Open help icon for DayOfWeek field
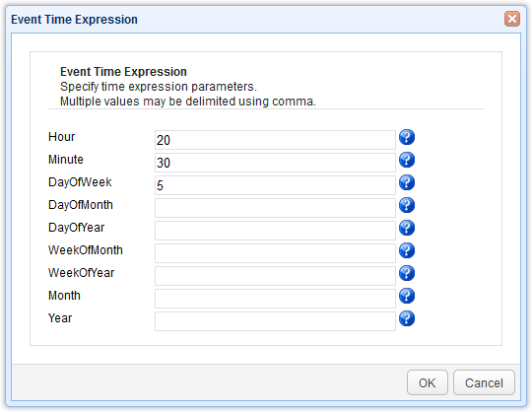Viewport: 532px width, 412px height. click(x=407, y=182)
